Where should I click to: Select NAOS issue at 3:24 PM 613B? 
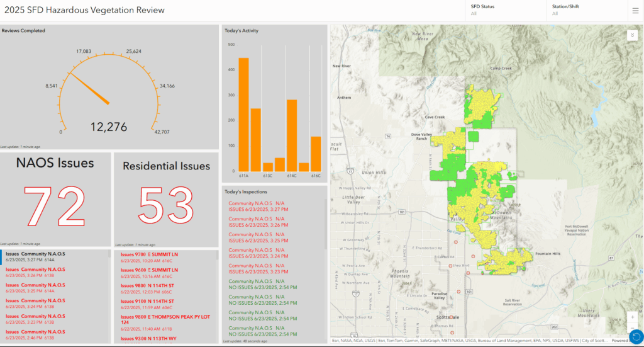tap(55, 304)
